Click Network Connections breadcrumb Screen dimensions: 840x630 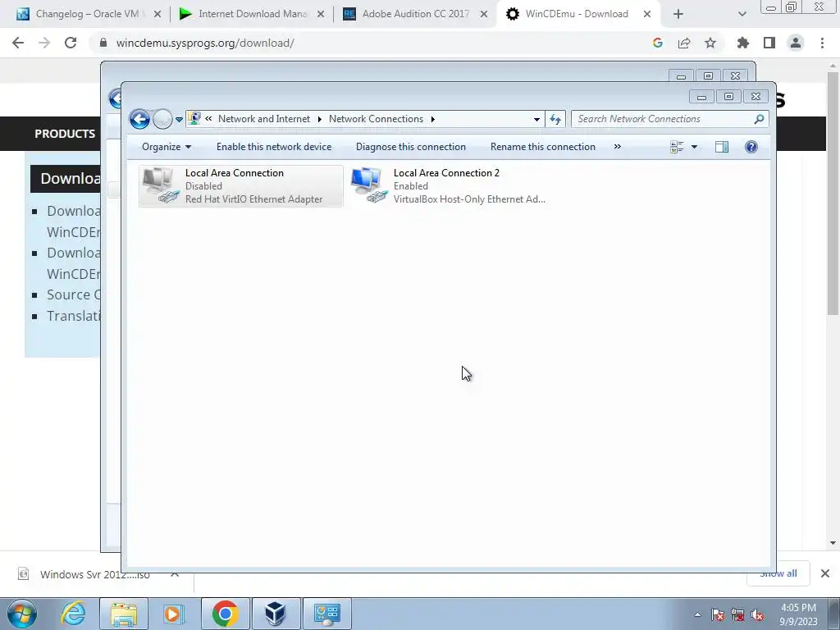coord(376,119)
